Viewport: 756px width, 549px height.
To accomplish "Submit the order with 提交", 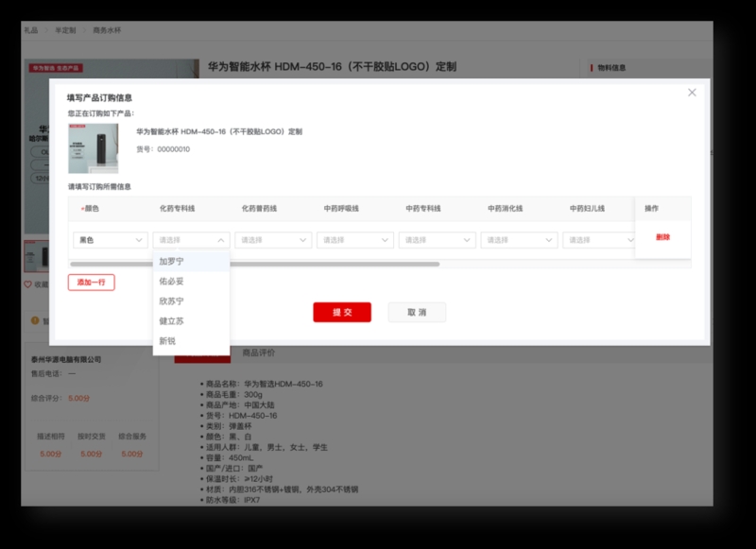I will click(342, 313).
